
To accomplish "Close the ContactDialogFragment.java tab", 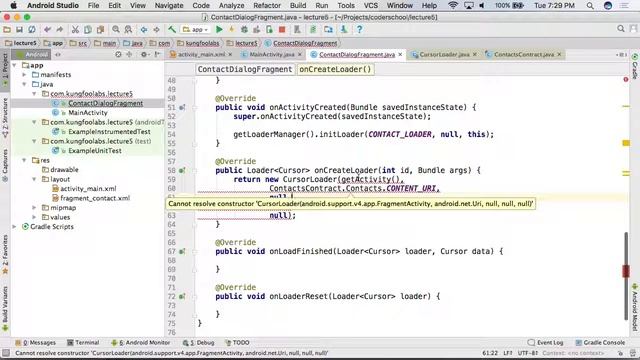I will [400, 54].
